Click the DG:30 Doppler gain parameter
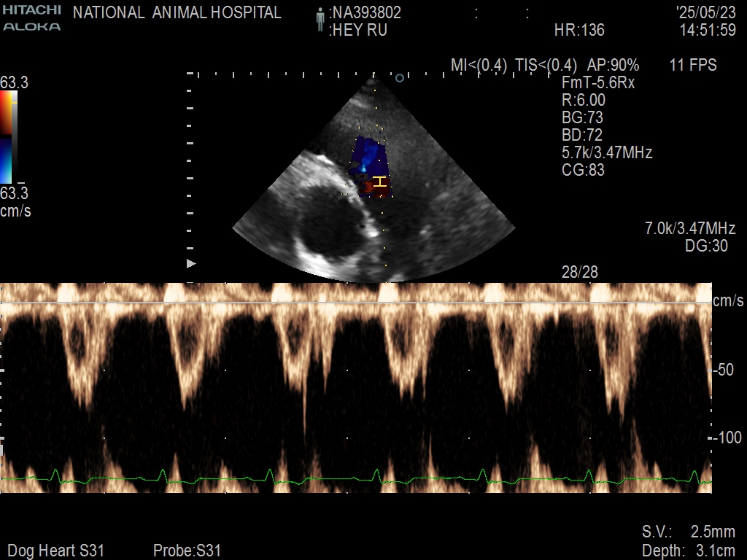Image resolution: width=747 pixels, height=560 pixels. coord(706,246)
